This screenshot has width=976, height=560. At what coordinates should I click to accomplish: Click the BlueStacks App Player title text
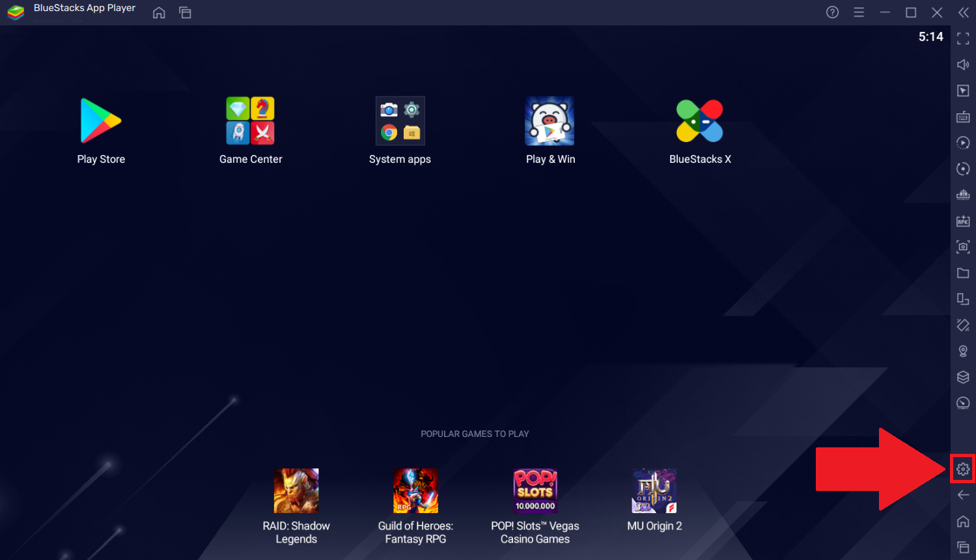click(x=85, y=8)
